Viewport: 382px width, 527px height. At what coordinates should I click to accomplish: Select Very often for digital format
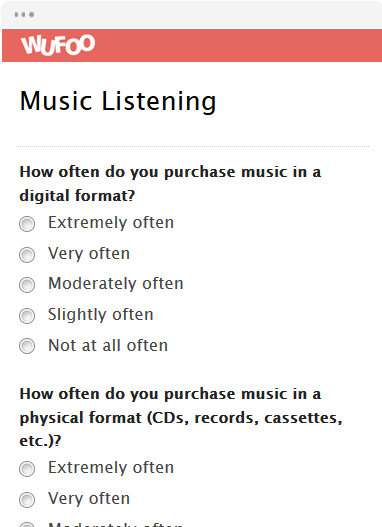tap(27, 255)
